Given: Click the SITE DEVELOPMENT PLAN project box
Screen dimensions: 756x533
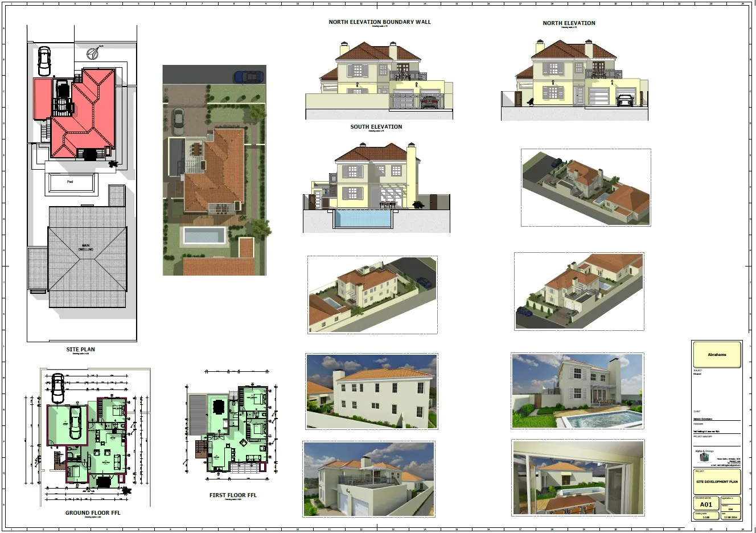Looking at the screenshot, I should (x=717, y=482).
